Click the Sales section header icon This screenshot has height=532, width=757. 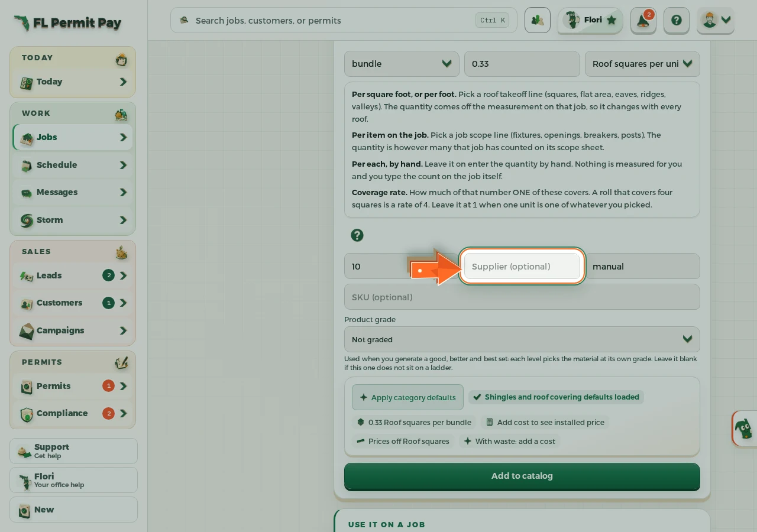pyautogui.click(x=121, y=252)
